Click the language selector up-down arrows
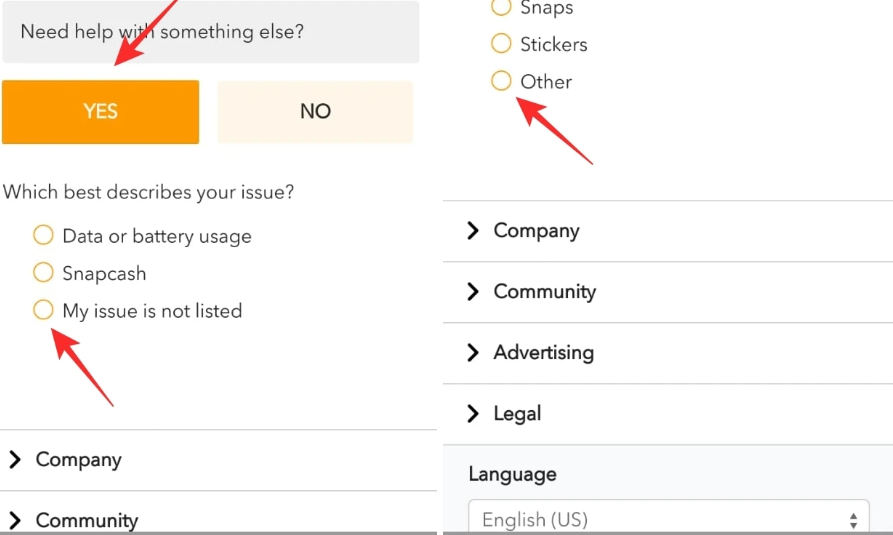 pyautogui.click(x=853, y=520)
